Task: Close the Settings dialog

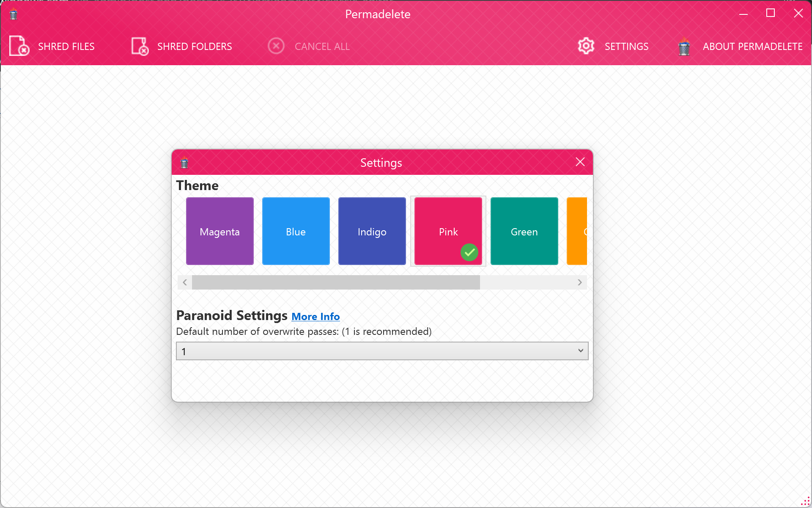Action: coord(580,162)
